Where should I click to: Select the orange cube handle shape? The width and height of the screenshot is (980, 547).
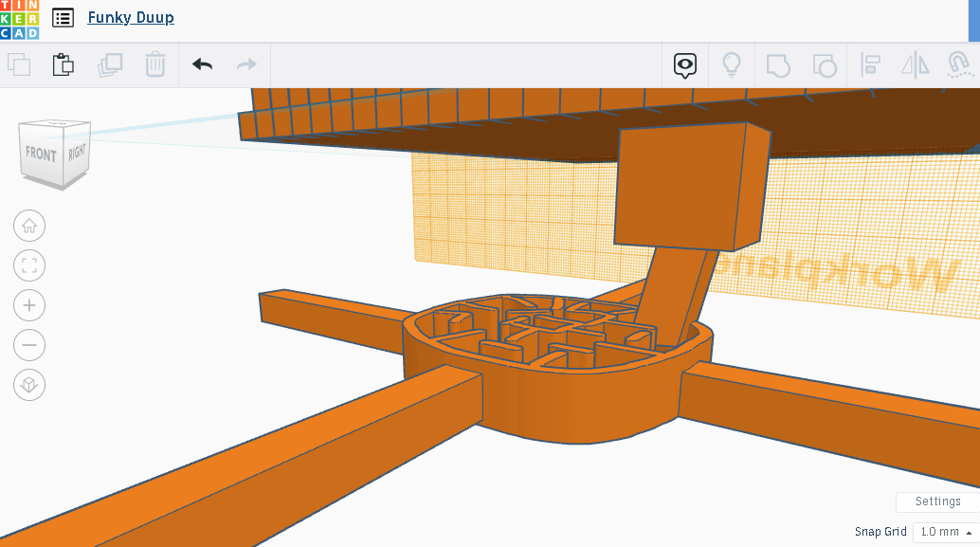(691, 186)
